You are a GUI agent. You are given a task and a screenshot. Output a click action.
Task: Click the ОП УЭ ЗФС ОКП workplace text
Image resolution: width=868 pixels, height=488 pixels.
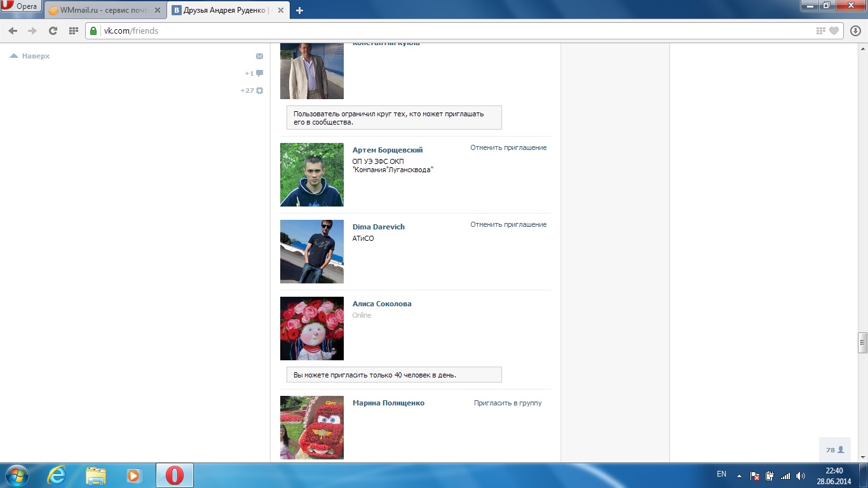point(393,165)
